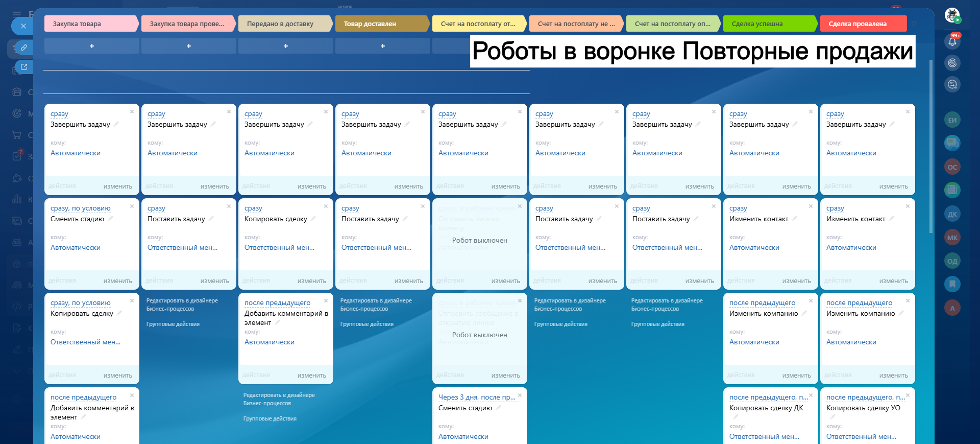This screenshot has height=444, width=980.
Task: Add robot with plus under Закупка товара
Action: tap(92, 46)
